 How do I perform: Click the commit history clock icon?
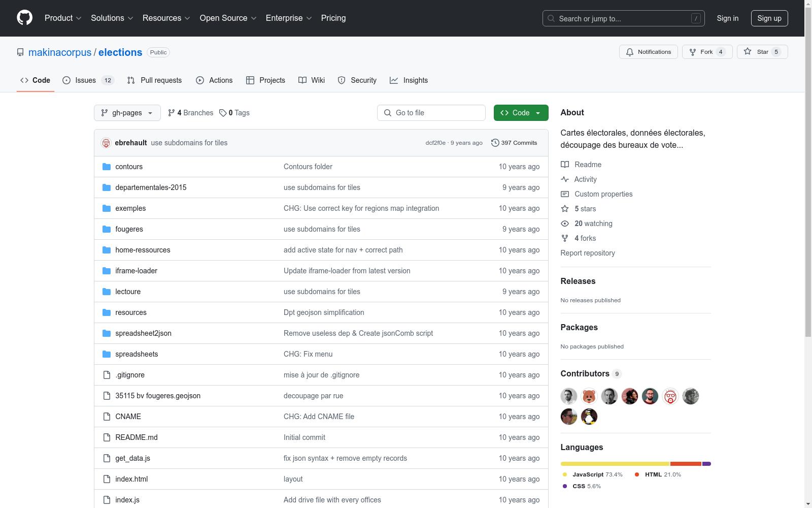495,143
